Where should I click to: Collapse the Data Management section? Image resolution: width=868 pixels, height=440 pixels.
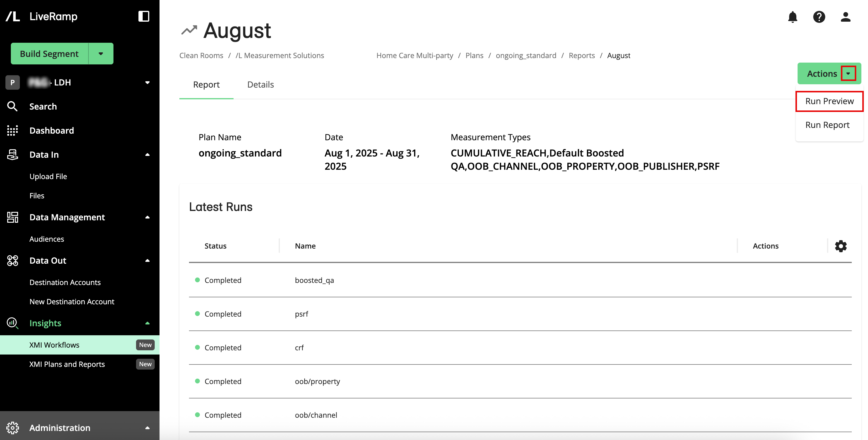point(147,217)
